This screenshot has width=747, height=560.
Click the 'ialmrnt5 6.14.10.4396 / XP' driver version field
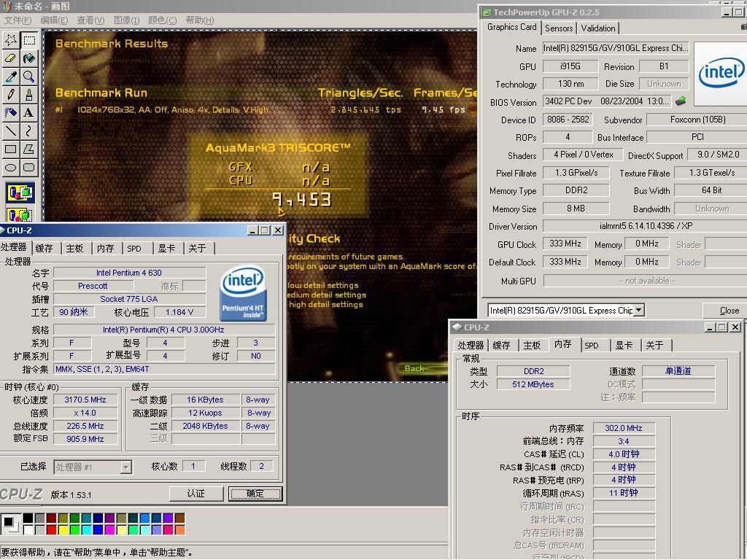[x=645, y=226]
